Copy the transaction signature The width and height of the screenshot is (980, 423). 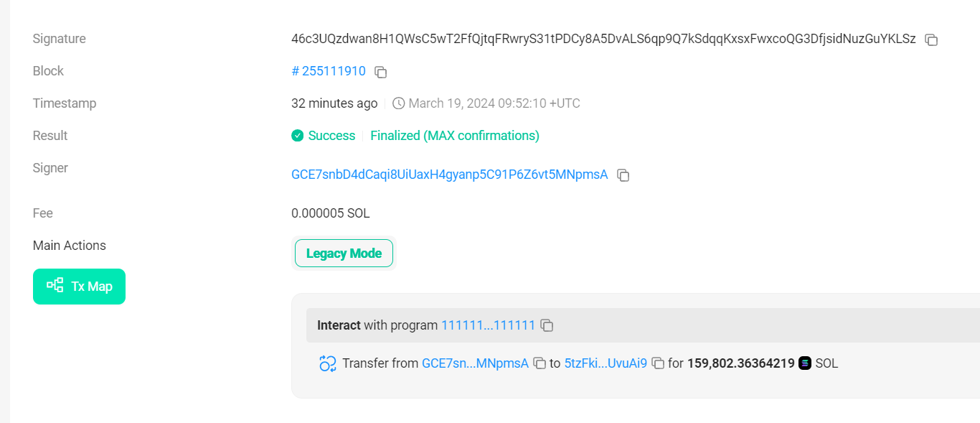[x=931, y=40]
